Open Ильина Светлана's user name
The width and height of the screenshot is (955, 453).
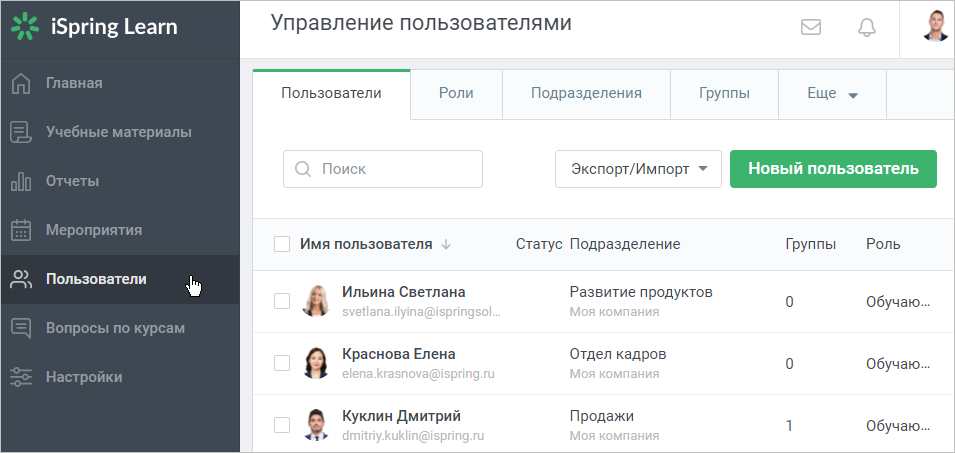(403, 292)
